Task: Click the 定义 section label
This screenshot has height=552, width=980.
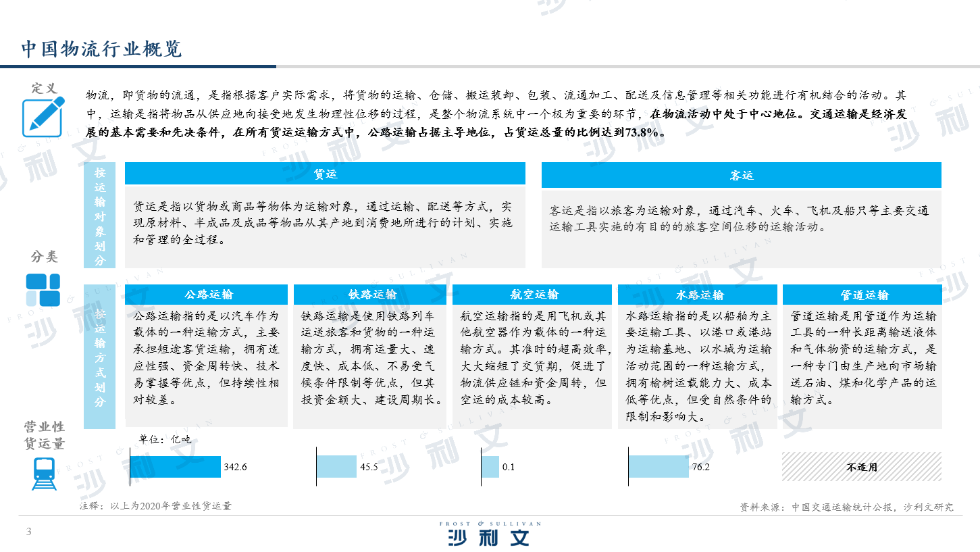Action: click(x=45, y=88)
